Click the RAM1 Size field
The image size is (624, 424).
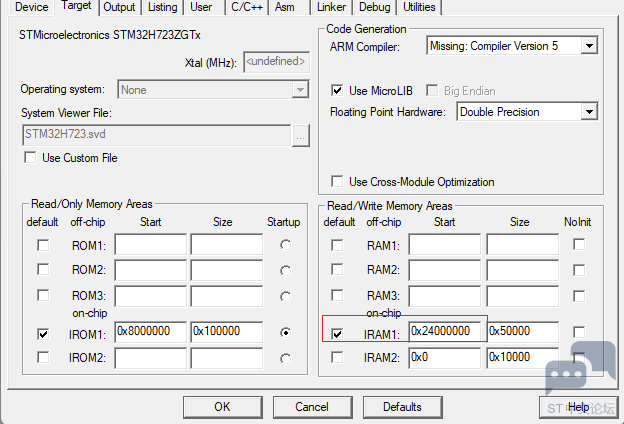click(x=523, y=244)
